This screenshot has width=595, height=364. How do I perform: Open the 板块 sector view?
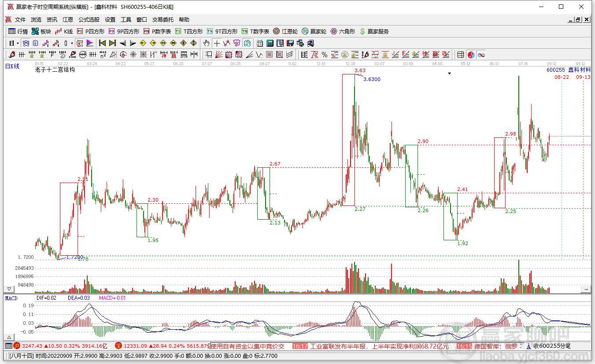tap(41, 31)
